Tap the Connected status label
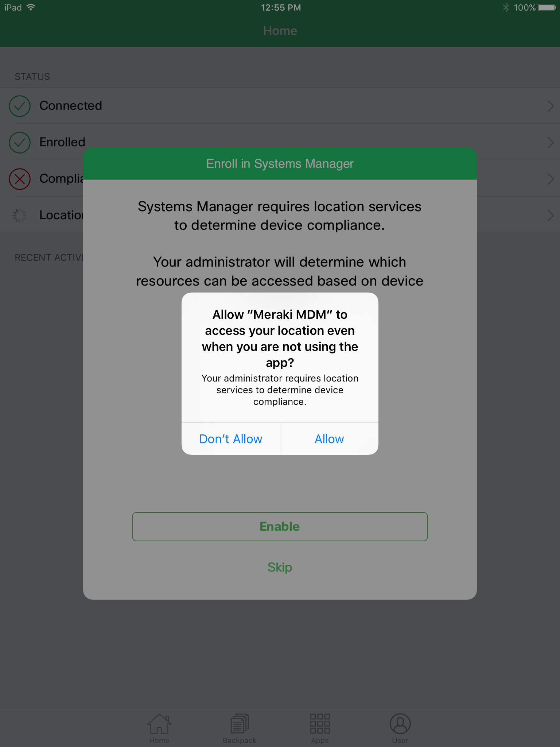This screenshot has width=560, height=747. click(x=71, y=106)
